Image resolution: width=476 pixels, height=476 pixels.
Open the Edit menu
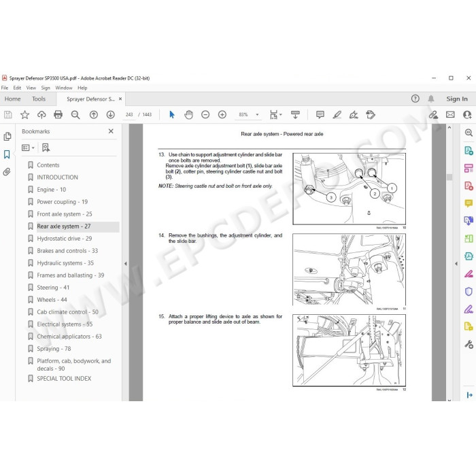17,88
